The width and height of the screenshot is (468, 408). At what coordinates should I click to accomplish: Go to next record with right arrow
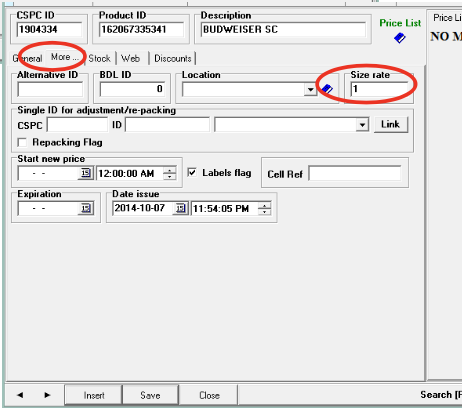click(47, 395)
